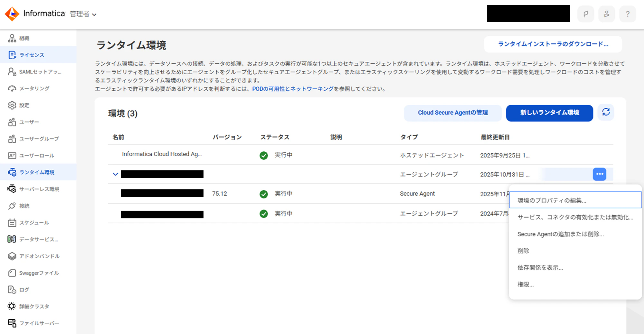Image resolution: width=644 pixels, height=334 pixels.
Task: Click the 接続 plug icon
Action: [x=12, y=206]
